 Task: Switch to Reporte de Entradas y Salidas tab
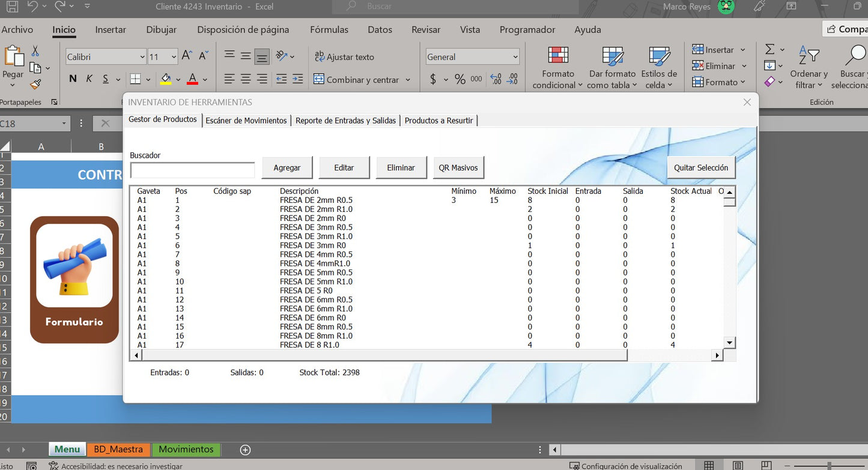346,121
